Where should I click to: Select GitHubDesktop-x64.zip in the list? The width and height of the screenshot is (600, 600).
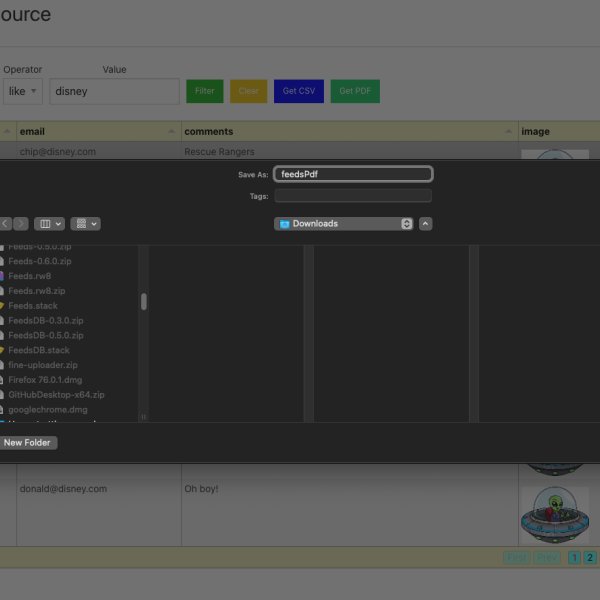pyautogui.click(x=56, y=395)
